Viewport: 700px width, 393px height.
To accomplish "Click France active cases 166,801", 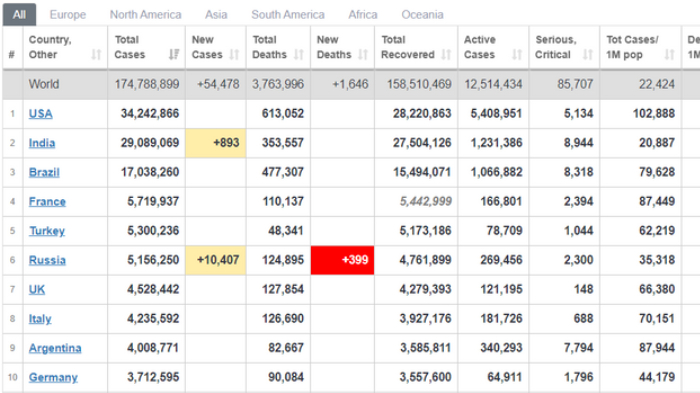I will [501, 201].
